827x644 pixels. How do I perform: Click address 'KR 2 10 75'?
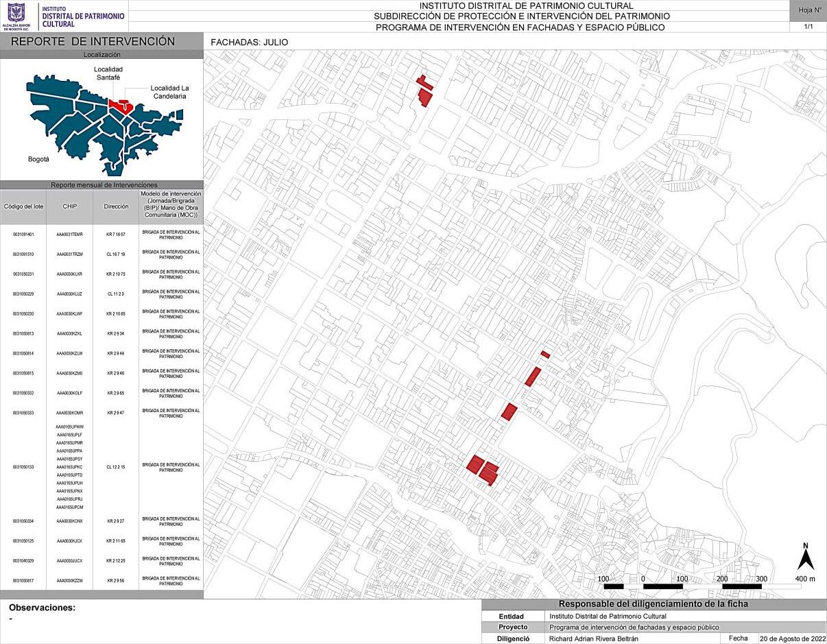pyautogui.click(x=116, y=274)
